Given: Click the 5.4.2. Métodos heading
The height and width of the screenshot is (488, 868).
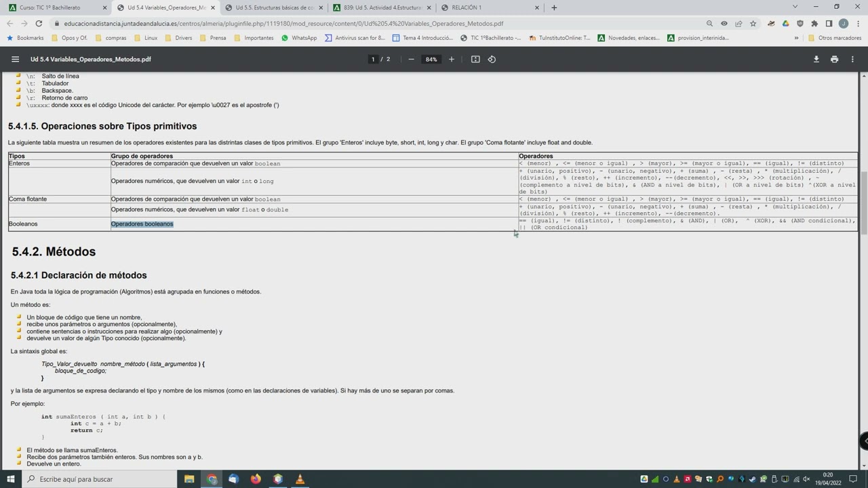Looking at the screenshot, I should point(54,251).
